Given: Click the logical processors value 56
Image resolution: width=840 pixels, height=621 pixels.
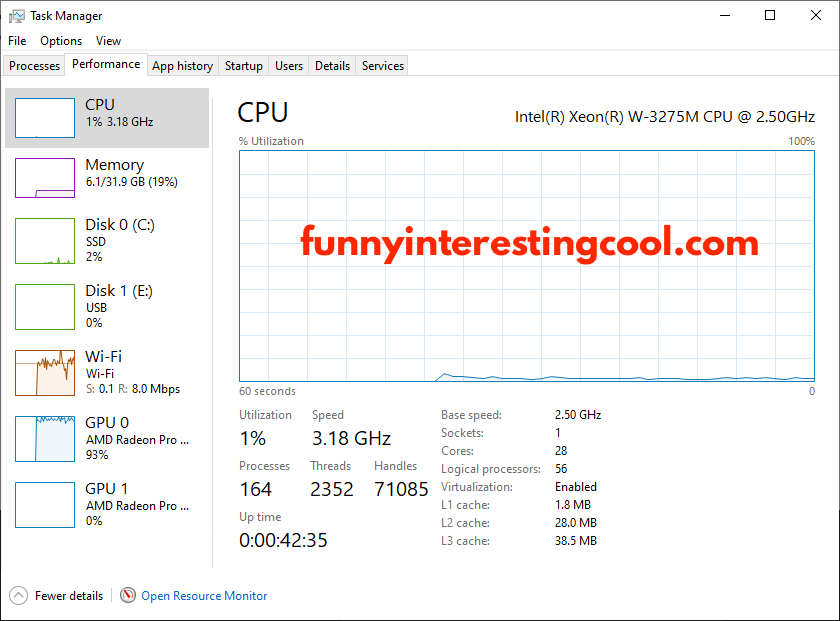Looking at the screenshot, I should [x=561, y=469].
